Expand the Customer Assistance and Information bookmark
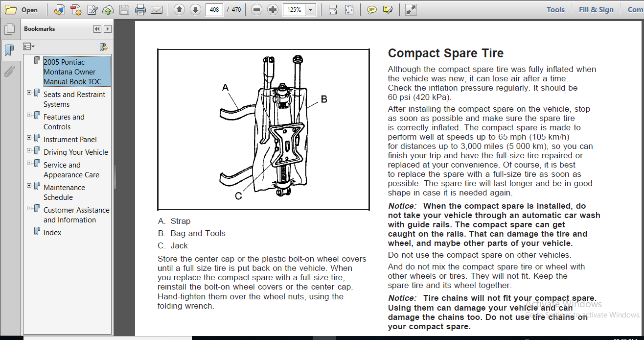The height and width of the screenshot is (340, 644). pos(29,208)
